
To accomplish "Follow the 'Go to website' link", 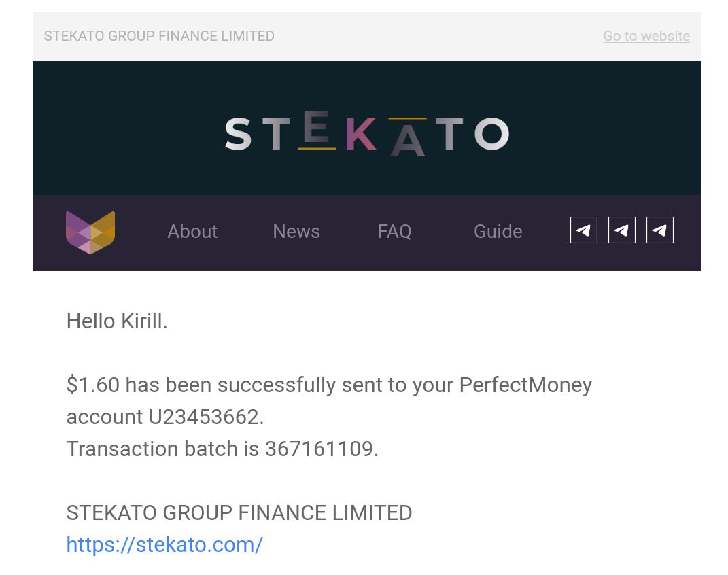I will 646,36.
